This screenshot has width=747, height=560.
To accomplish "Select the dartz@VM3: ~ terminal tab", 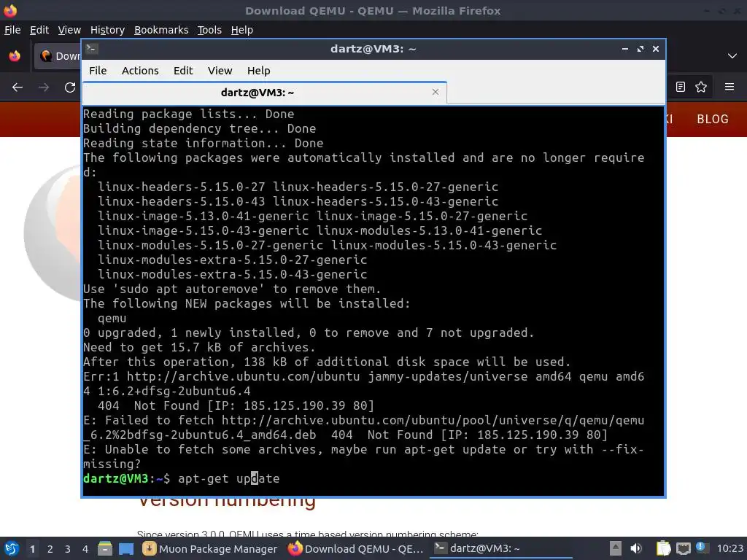I will [264, 93].
